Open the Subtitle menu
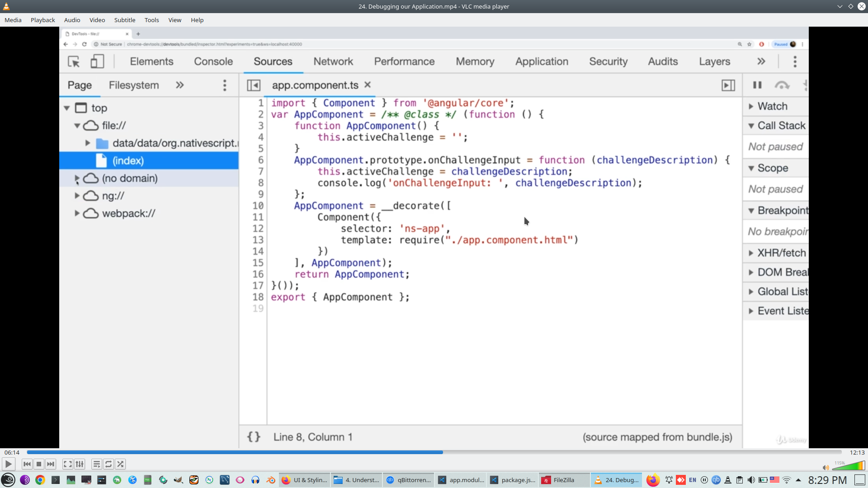This screenshot has height=488, width=868. click(124, 20)
